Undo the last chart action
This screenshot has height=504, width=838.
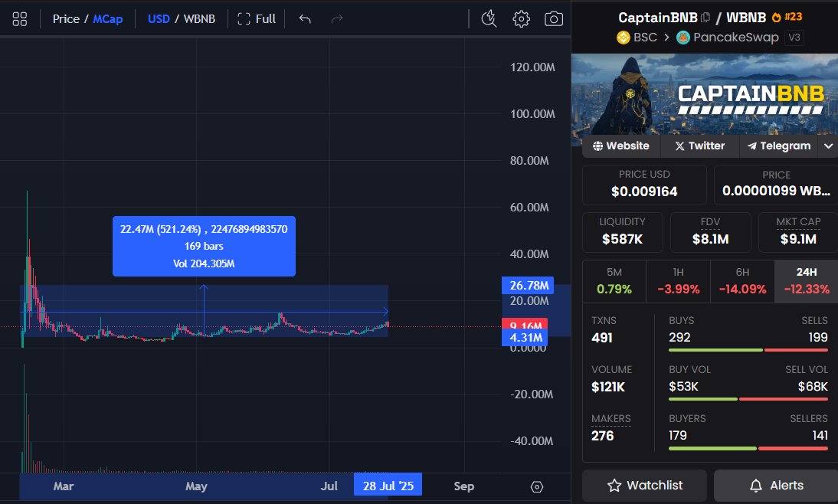305,19
